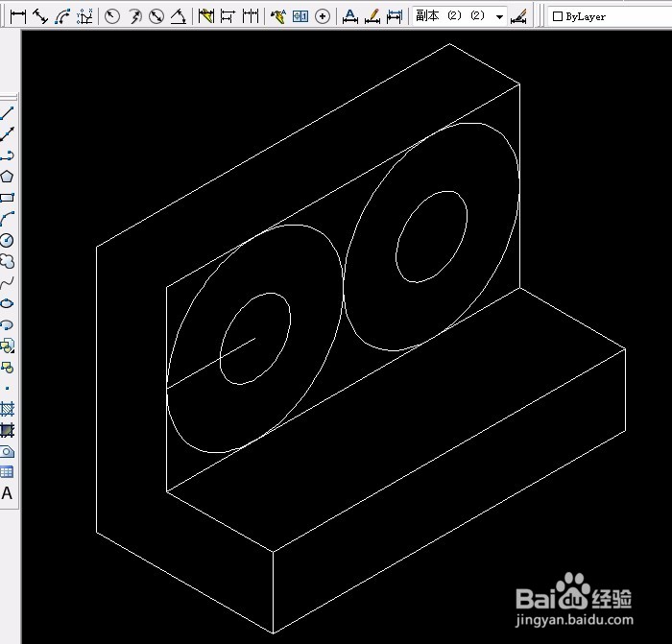Click the Table tool icon
The width and height of the screenshot is (672, 644).
8,472
